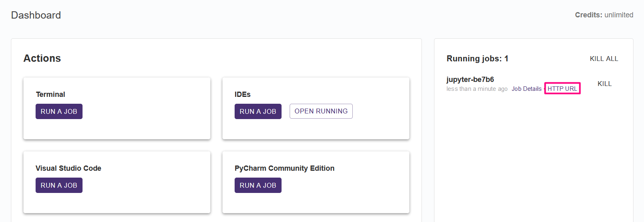The width and height of the screenshot is (644, 222).
Task: Click the Actions section heading
Action: coord(42,59)
